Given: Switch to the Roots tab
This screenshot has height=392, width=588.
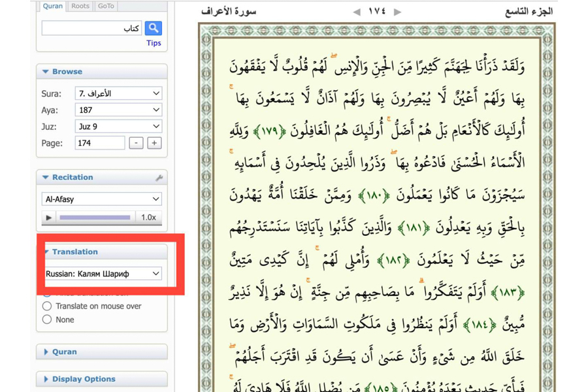Looking at the screenshot, I should [x=80, y=6].
